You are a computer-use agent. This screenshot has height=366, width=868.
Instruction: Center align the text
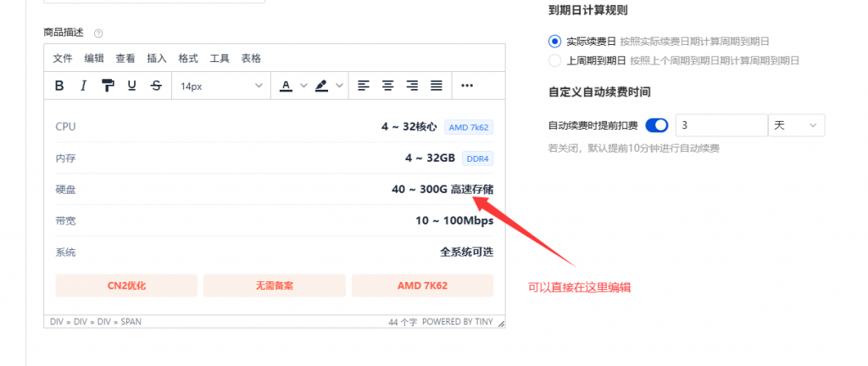[x=387, y=86]
